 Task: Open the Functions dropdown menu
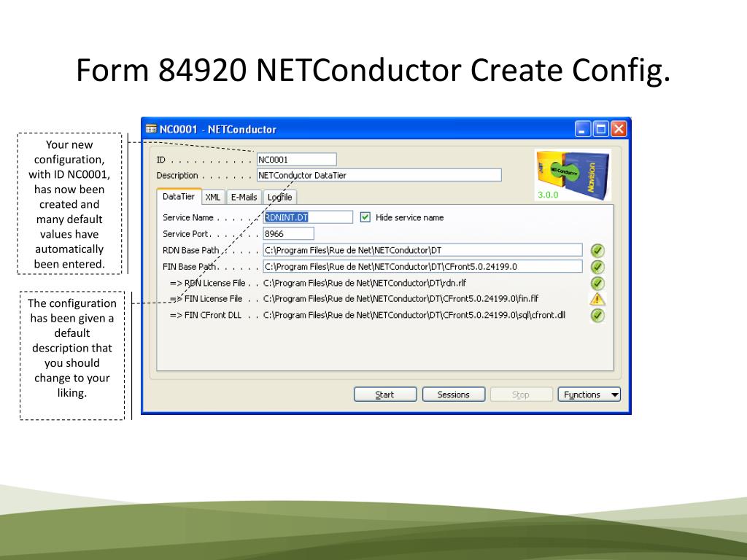[x=589, y=394]
